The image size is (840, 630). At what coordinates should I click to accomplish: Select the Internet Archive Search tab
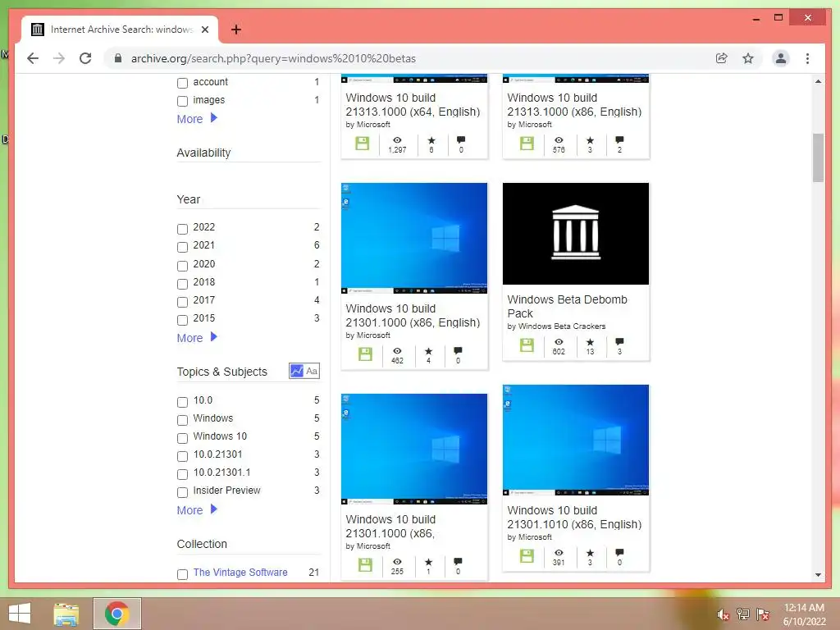[x=120, y=30]
